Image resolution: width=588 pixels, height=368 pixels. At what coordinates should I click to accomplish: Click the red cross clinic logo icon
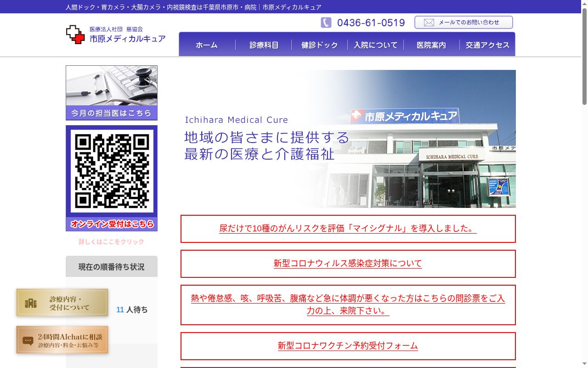point(75,34)
